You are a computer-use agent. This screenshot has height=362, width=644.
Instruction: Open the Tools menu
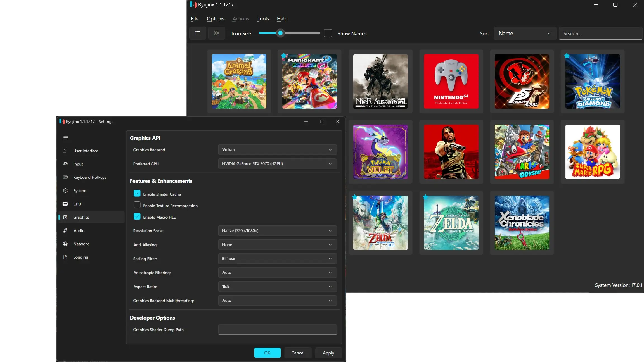pos(263,19)
